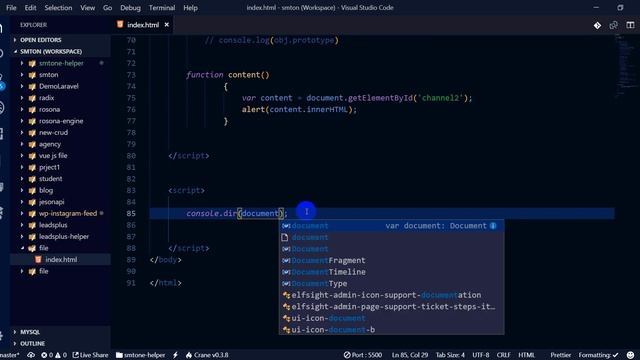
Task: Select index.html in the explorer tree
Action: pos(61,260)
